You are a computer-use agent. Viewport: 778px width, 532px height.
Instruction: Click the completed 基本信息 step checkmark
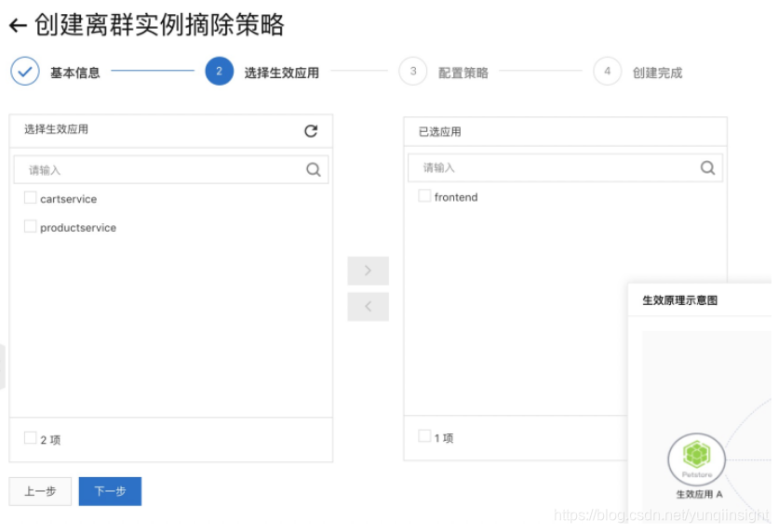coord(25,72)
